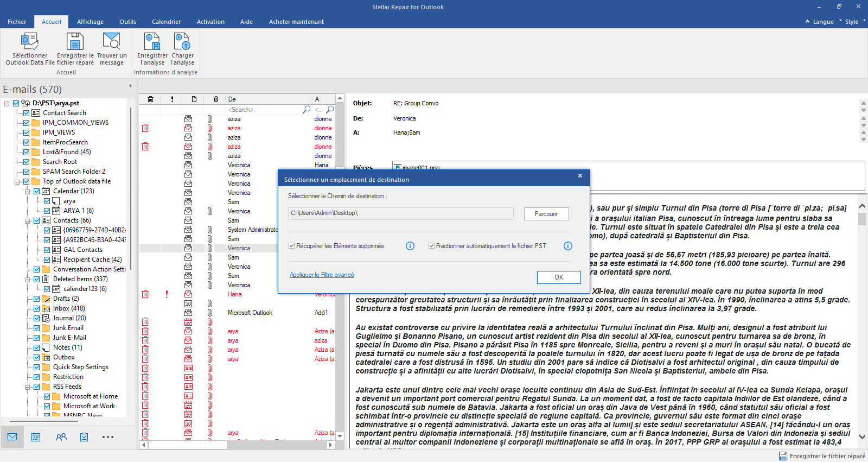The width and height of the screenshot is (868, 462).
Task: Click Enregistrer le fichier réparé ribbon icon
Action: pyautogui.click(x=75, y=41)
